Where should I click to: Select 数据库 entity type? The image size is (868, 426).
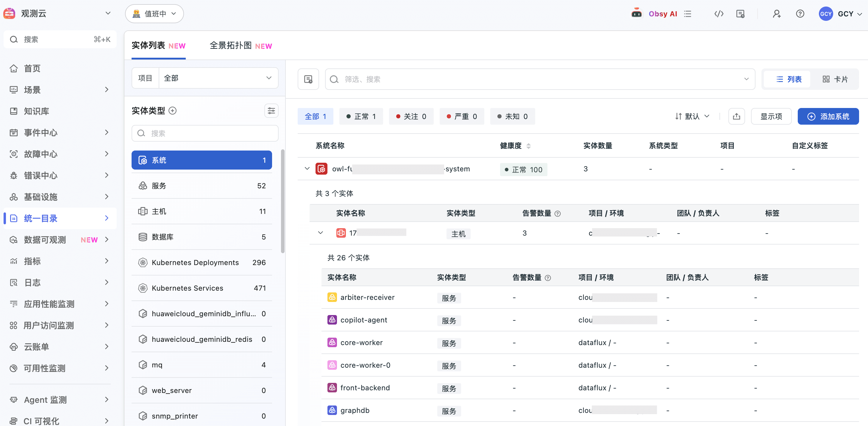(x=202, y=237)
